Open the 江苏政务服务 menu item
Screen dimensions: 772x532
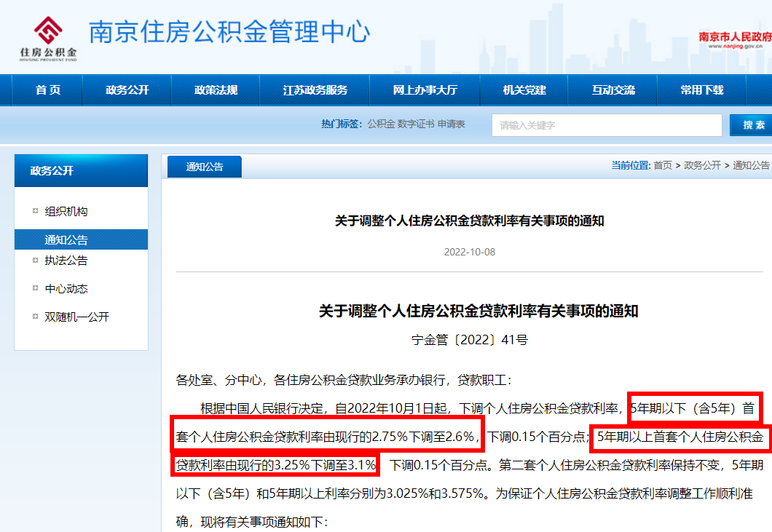point(315,90)
